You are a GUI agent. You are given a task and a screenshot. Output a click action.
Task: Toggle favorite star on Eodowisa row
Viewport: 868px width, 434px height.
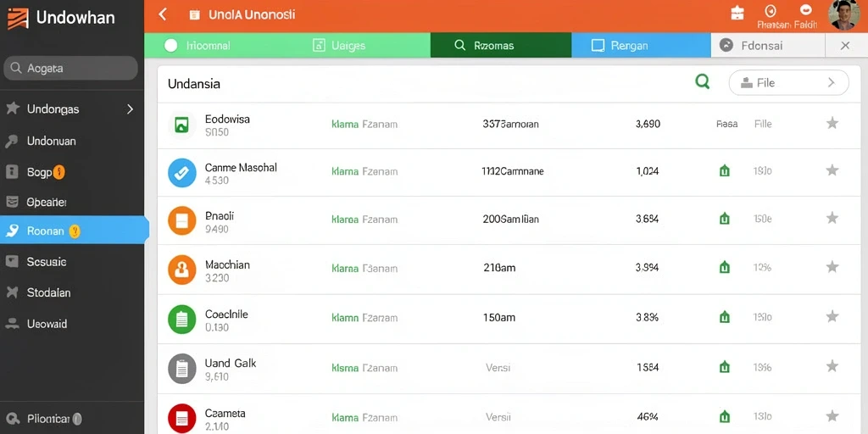tap(832, 123)
